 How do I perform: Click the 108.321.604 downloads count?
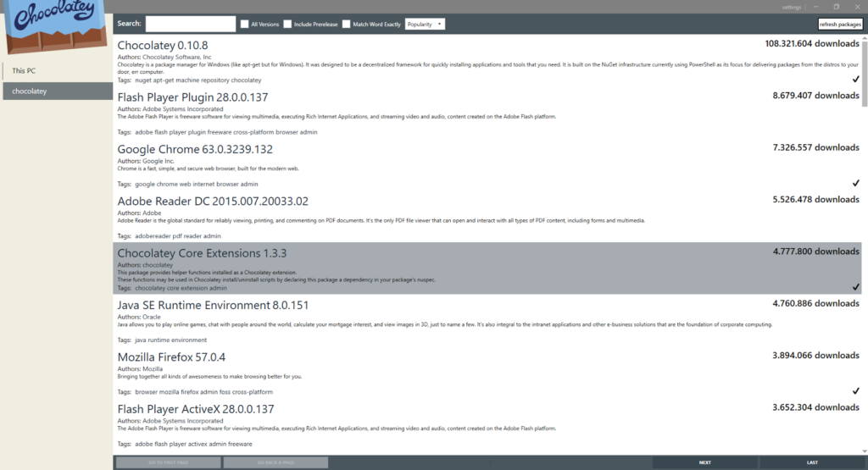pos(812,44)
